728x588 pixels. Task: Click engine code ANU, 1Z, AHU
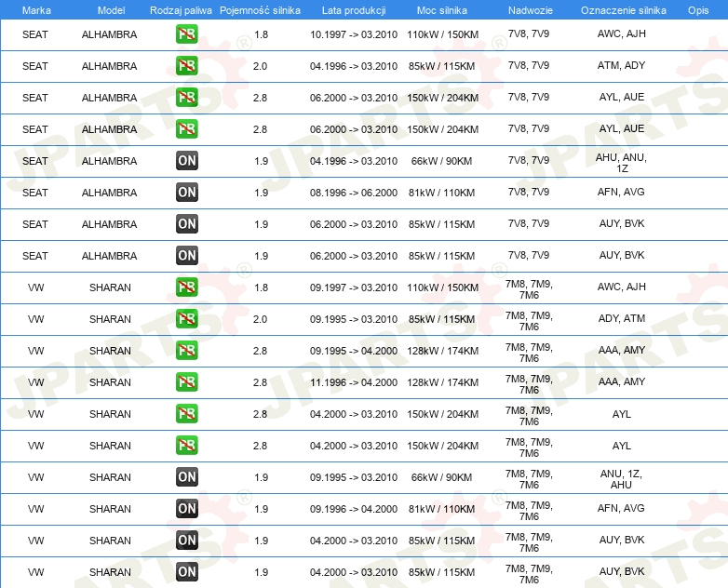[621, 479]
